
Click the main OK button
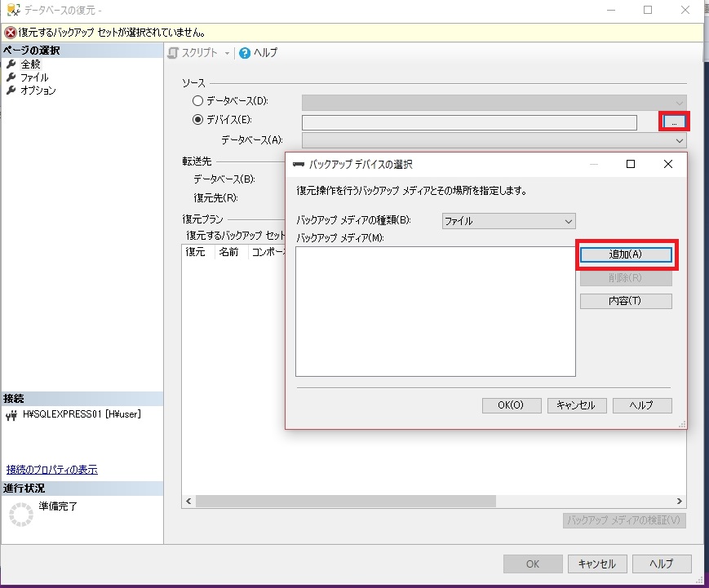533,564
